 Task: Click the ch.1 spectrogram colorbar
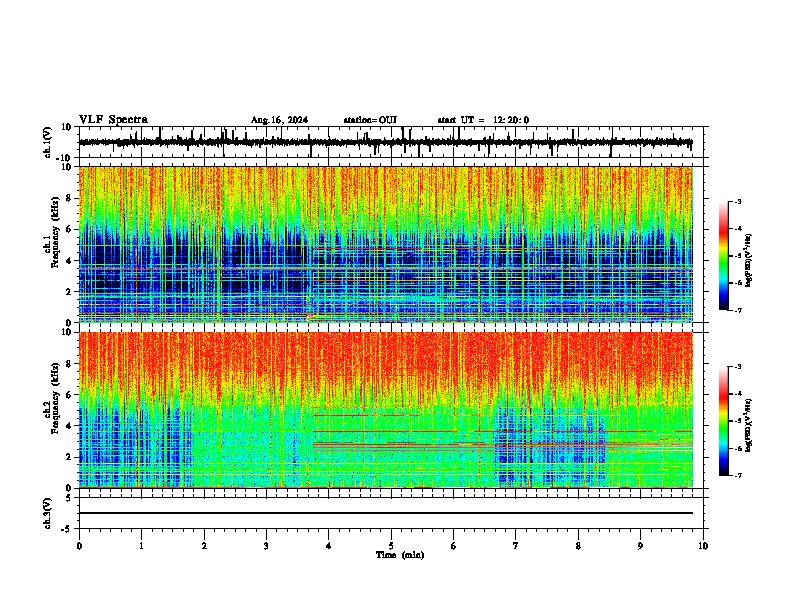[x=724, y=256]
